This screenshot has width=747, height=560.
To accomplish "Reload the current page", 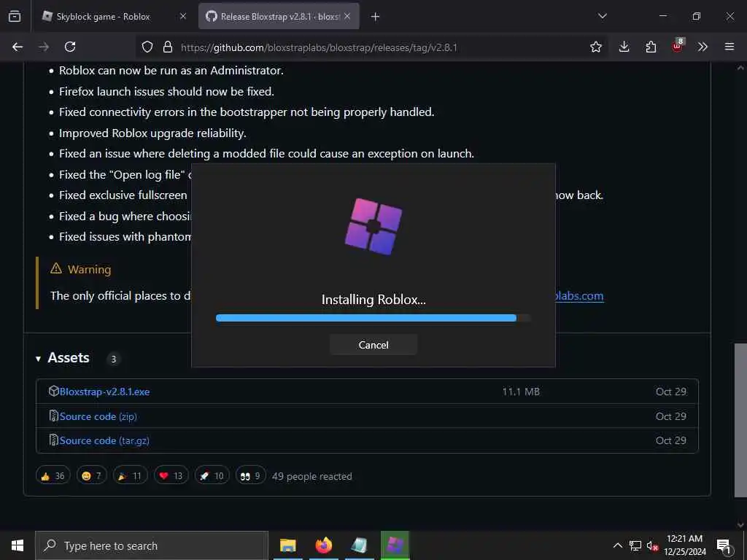I will pyautogui.click(x=70, y=47).
